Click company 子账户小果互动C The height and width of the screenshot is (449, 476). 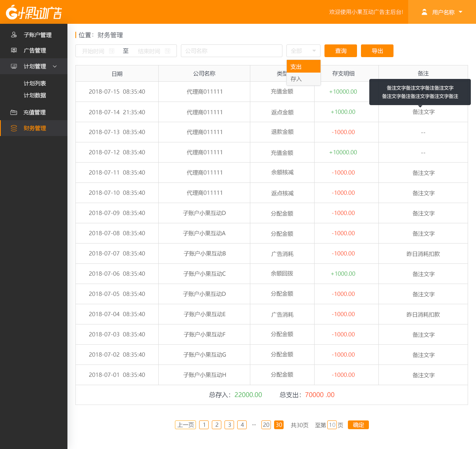coord(204,274)
